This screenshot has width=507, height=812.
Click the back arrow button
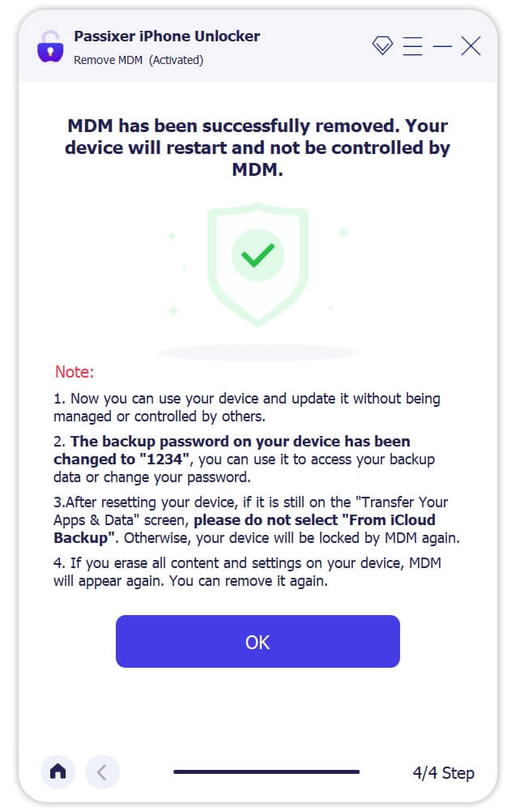[x=102, y=772]
